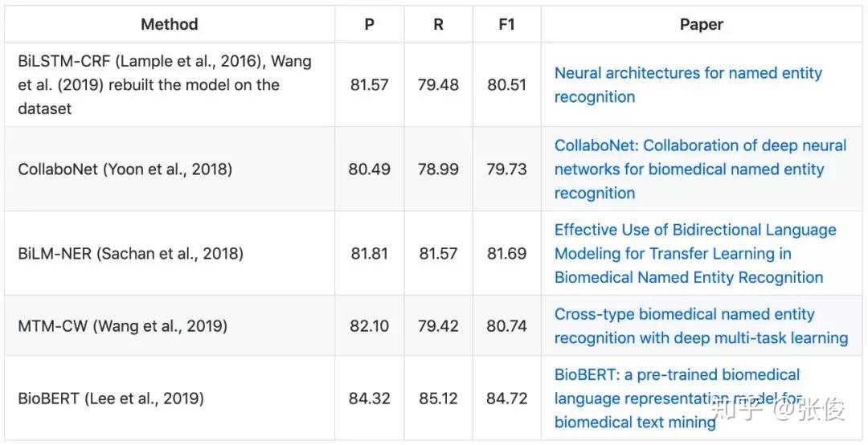Click CollaboNet's recall value 78.99
The image size is (868, 445).
pyautogui.click(x=438, y=169)
